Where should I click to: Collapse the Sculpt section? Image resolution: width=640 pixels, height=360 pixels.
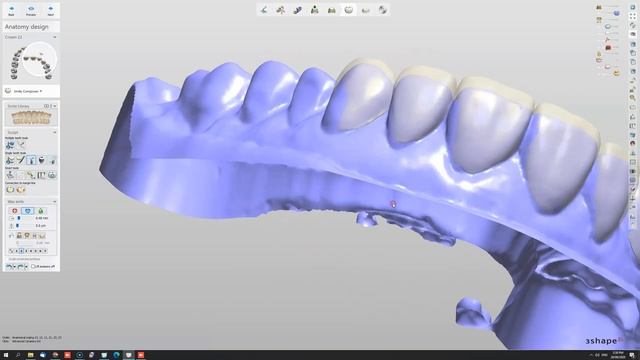[55, 132]
